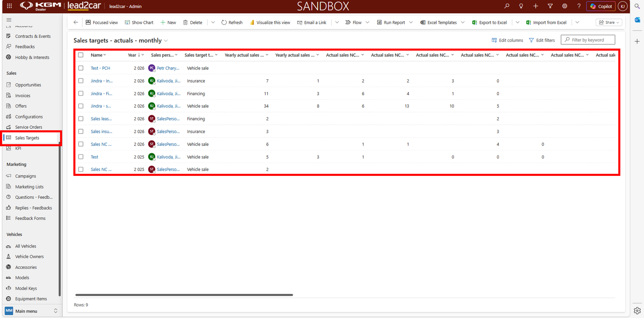Collapse the navigation hamburger menu
644x318 pixels.
click(x=9, y=20)
